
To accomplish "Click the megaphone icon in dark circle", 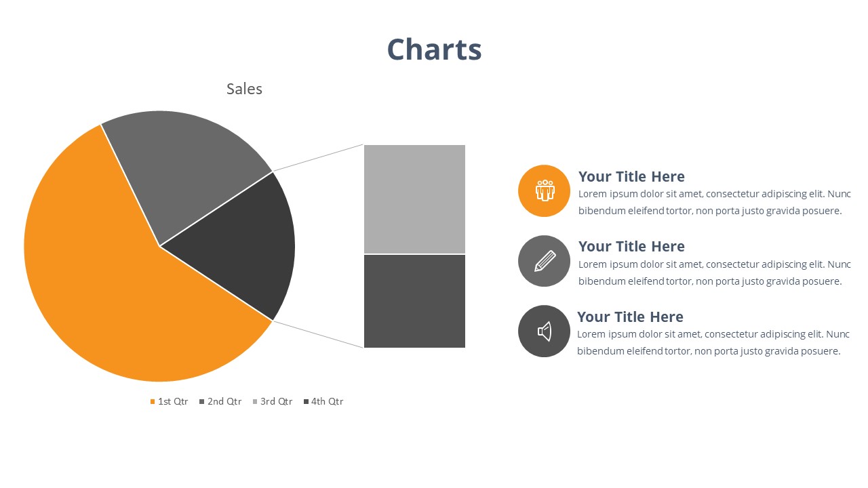I will click(545, 331).
